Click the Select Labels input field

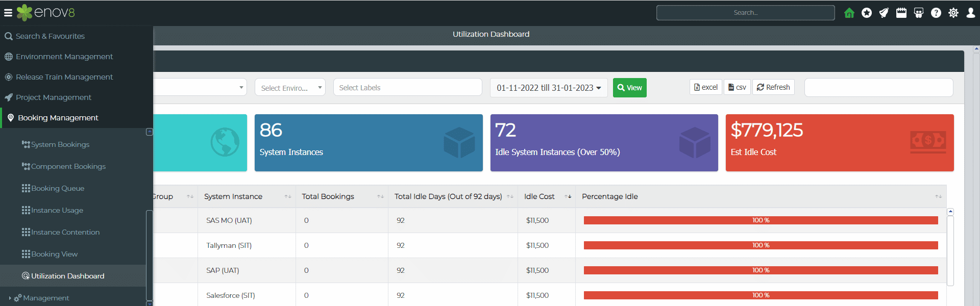tap(407, 88)
